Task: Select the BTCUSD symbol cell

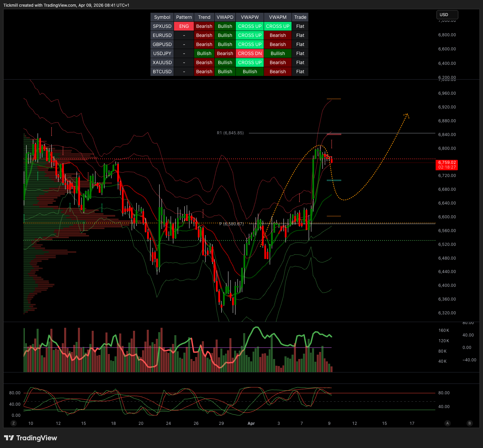Action: point(162,72)
